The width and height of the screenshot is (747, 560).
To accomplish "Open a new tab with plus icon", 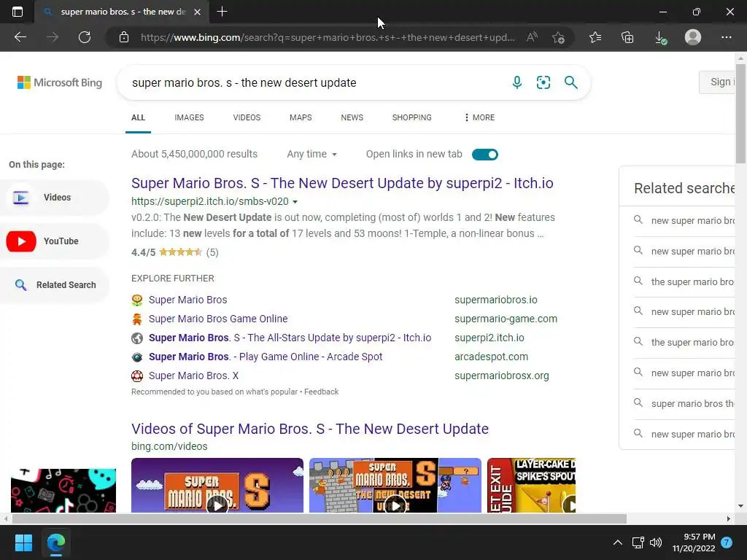I will tap(222, 12).
